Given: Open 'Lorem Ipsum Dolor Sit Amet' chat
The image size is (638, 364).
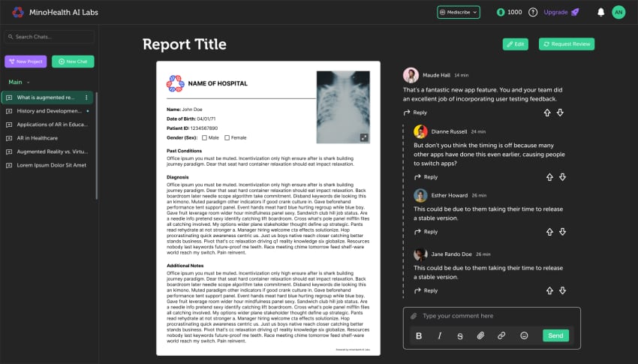Looking at the screenshot, I should 47,165.
